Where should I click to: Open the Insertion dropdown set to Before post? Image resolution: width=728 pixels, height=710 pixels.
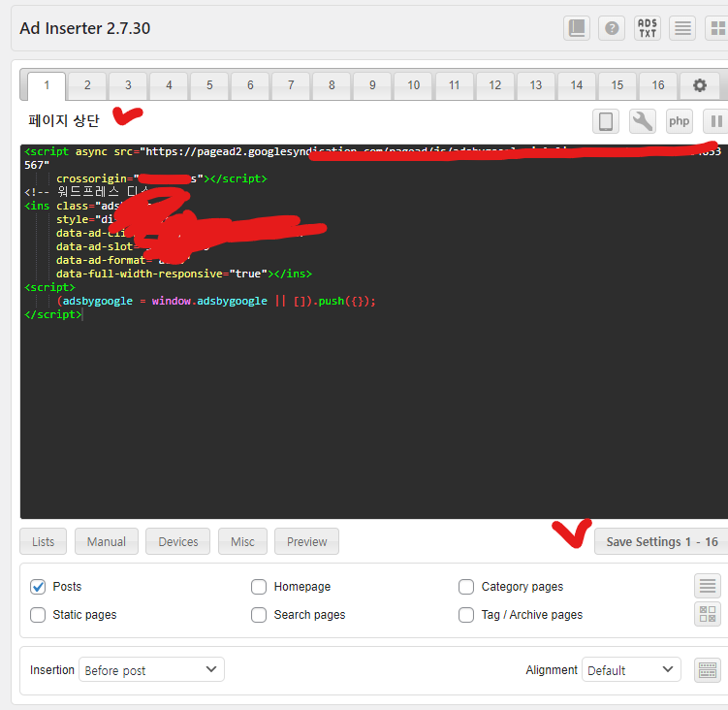tap(151, 669)
